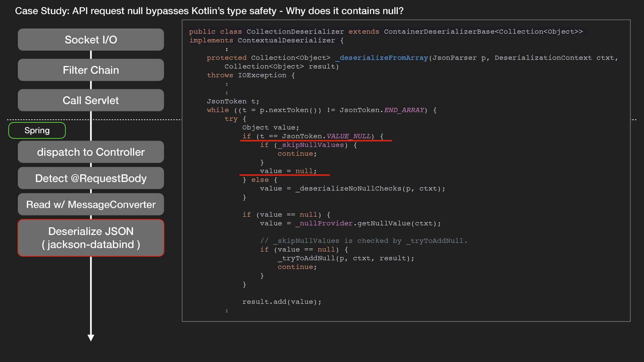Click the Socket I/O box
Image resolution: width=644 pixels, height=362 pixels.
[91, 40]
